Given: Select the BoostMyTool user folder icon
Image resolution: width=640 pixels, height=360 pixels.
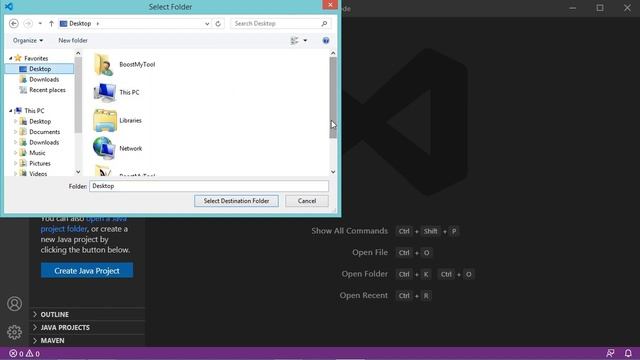Looking at the screenshot, I should [x=103, y=64].
